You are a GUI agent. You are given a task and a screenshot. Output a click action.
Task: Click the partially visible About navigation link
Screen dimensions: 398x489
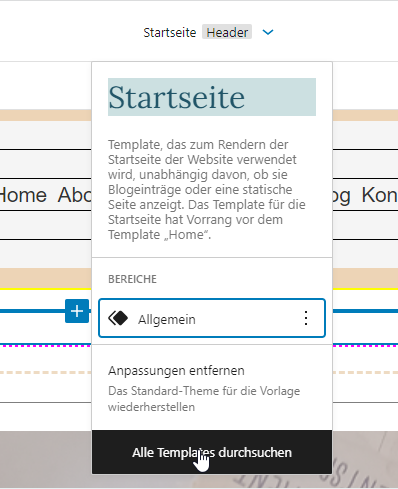point(74,195)
